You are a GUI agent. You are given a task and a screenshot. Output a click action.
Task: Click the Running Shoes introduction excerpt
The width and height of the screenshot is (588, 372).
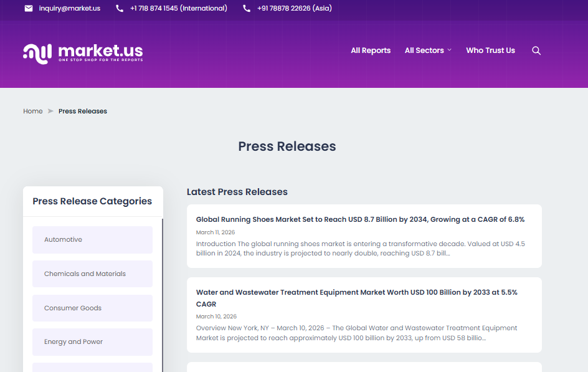(x=361, y=249)
